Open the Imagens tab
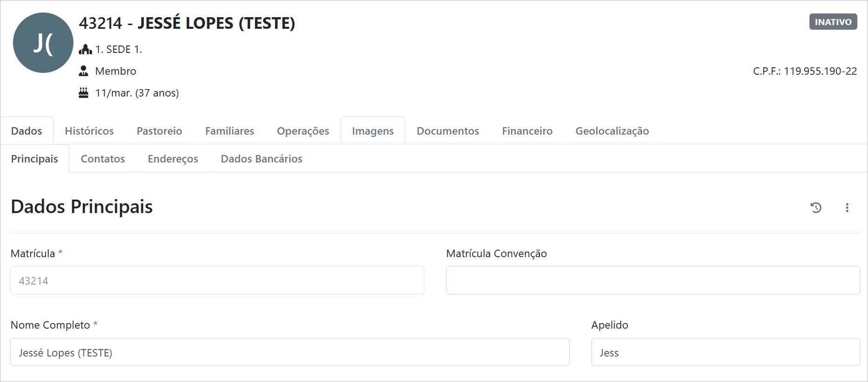The width and height of the screenshot is (868, 382). [373, 131]
